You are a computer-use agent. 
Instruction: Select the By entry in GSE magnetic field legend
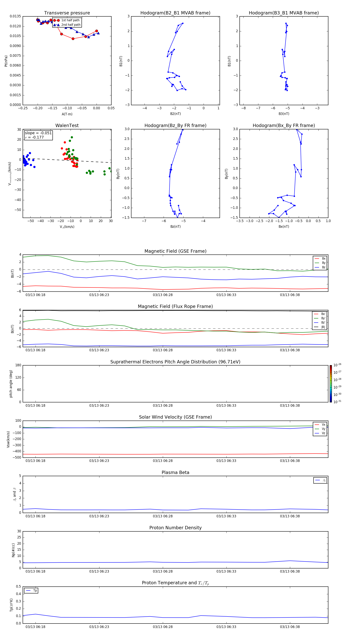320,263
